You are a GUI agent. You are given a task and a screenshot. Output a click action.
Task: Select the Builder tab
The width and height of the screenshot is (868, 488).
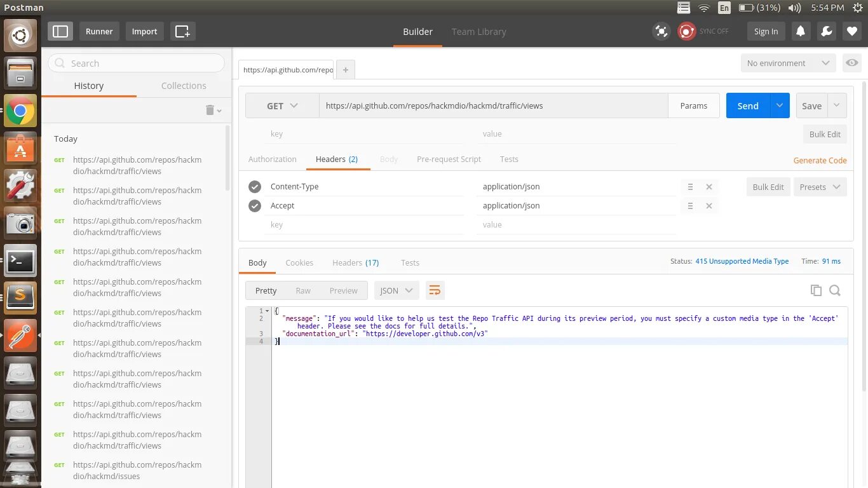[417, 31]
